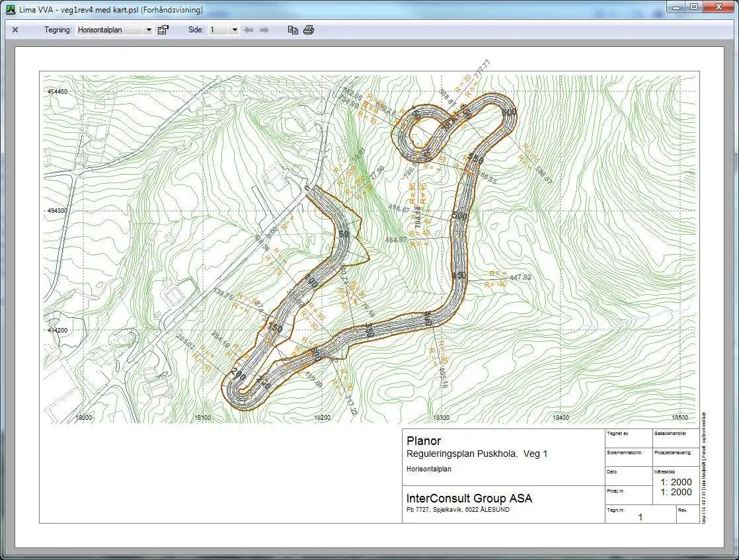Copy the drawing to the clipboard
Viewport: 739px width, 560px height.
293,29
